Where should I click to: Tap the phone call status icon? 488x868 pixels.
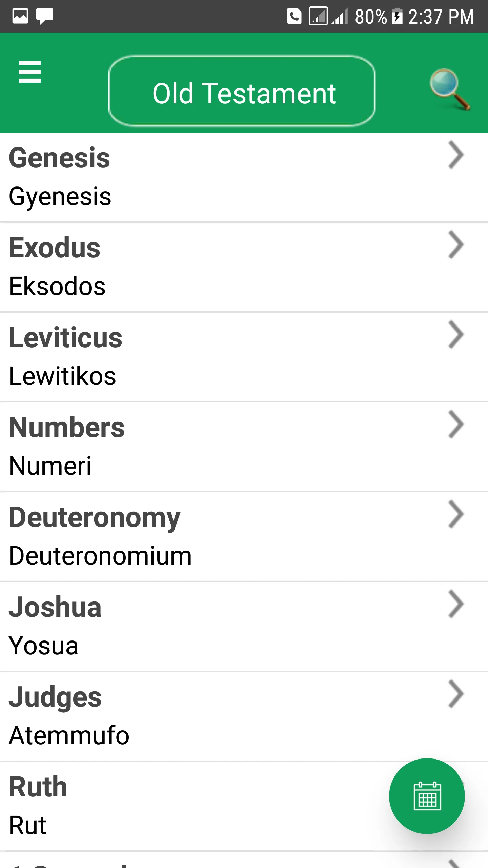tap(294, 16)
